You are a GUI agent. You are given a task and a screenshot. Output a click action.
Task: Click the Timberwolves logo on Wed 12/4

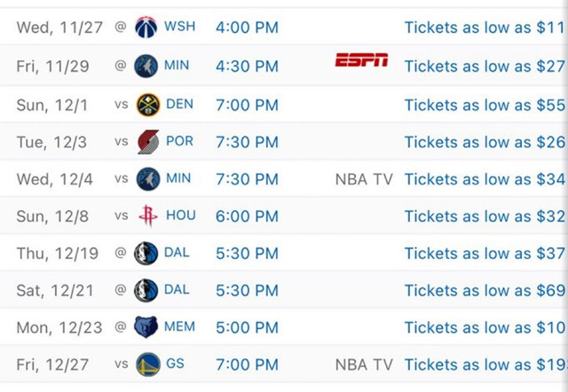(148, 179)
